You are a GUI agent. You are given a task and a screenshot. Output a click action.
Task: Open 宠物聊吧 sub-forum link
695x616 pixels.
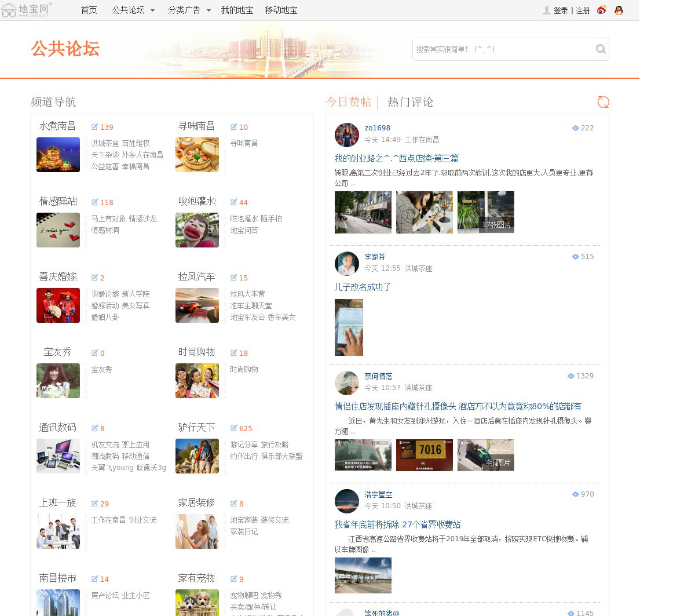[x=244, y=595]
